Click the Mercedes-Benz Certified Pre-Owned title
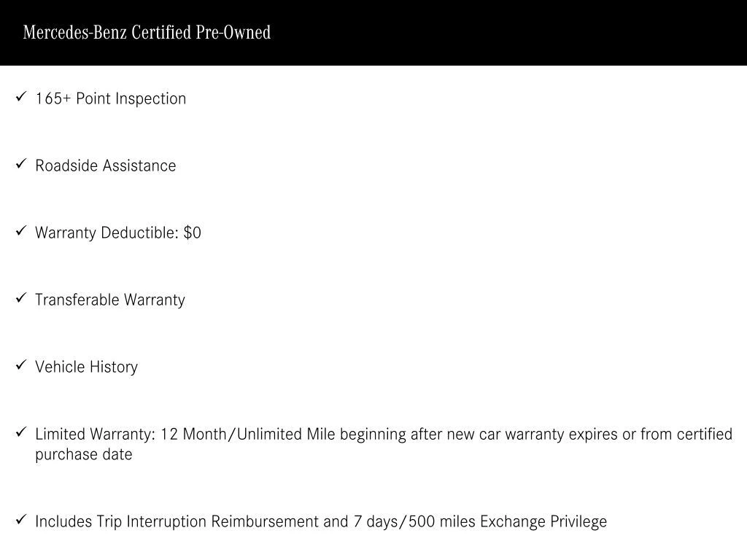This screenshot has width=747, height=560. coord(147,33)
